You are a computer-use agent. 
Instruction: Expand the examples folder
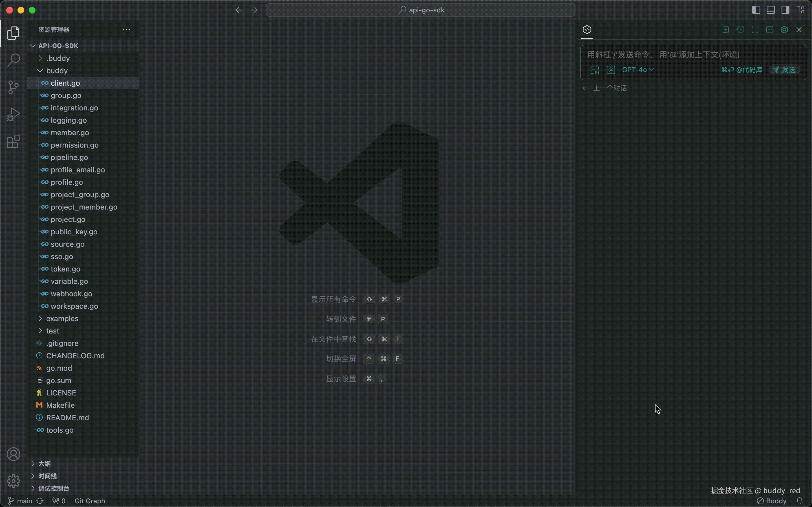click(62, 319)
